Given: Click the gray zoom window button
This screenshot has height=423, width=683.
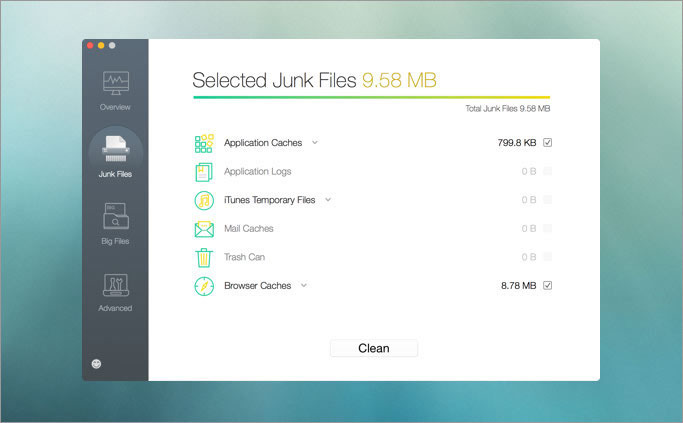Looking at the screenshot, I should tap(112, 45).
